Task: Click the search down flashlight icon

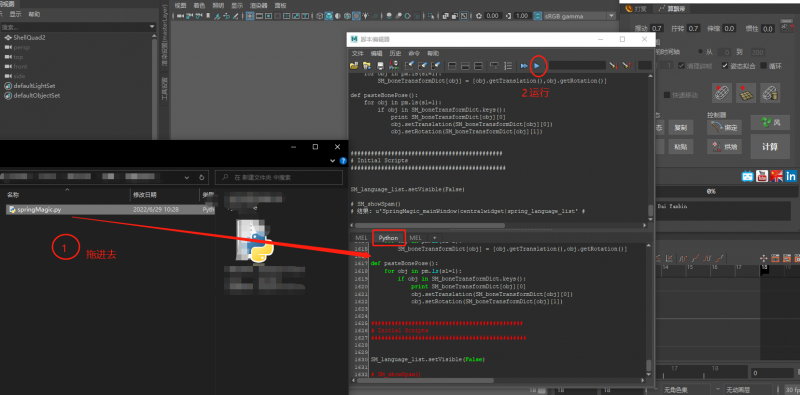Action: coord(613,66)
